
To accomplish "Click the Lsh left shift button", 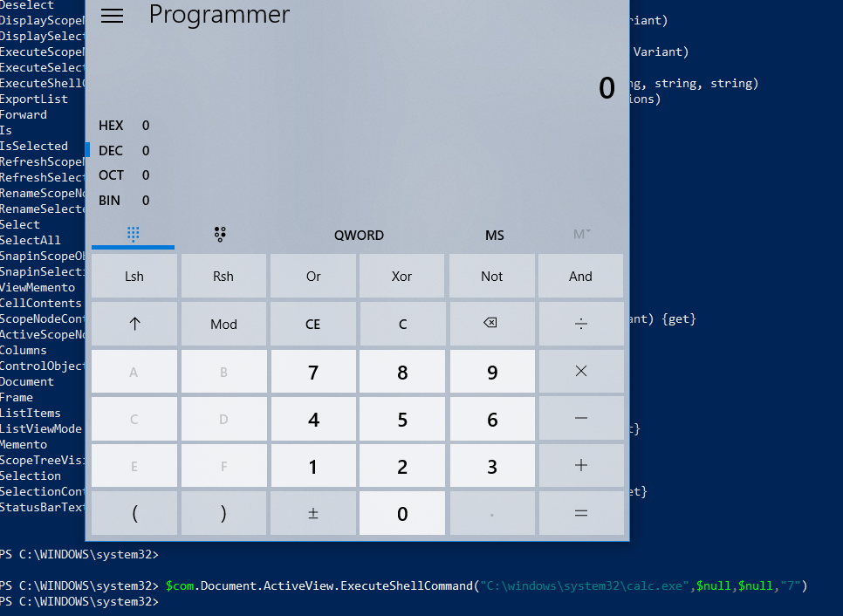I will (134, 277).
